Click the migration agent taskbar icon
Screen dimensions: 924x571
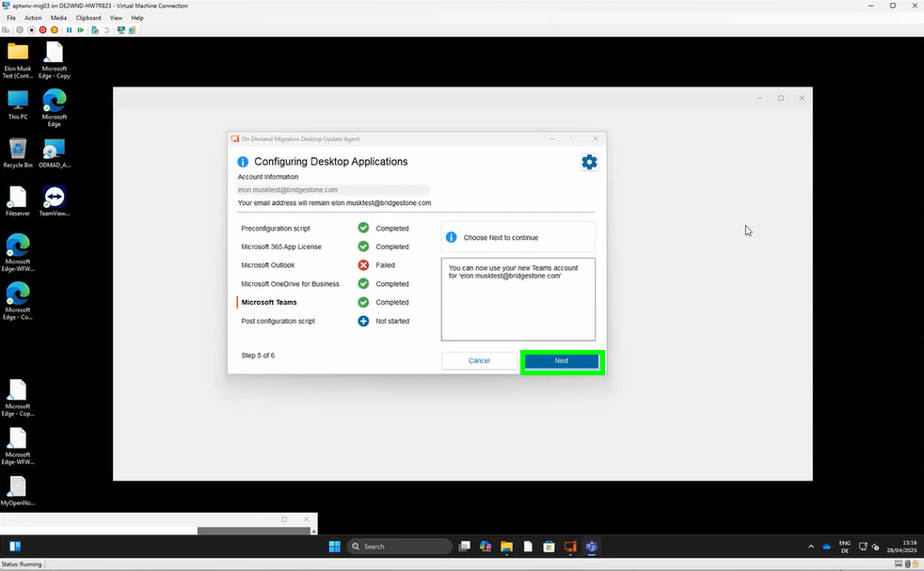(570, 547)
